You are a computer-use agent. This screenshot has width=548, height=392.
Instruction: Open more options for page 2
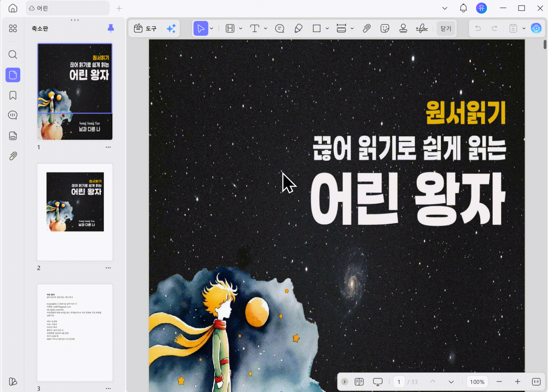click(108, 268)
